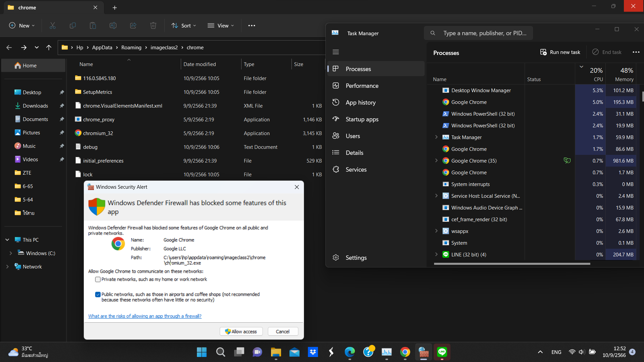Image resolution: width=644 pixels, height=362 pixels.
Task: Click Cancel in the security alert
Action: point(283,331)
